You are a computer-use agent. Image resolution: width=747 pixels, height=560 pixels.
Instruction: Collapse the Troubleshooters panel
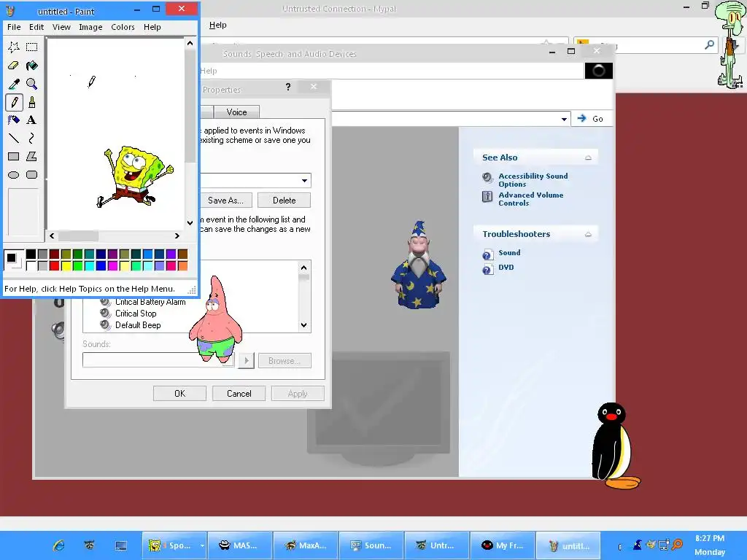pos(589,234)
